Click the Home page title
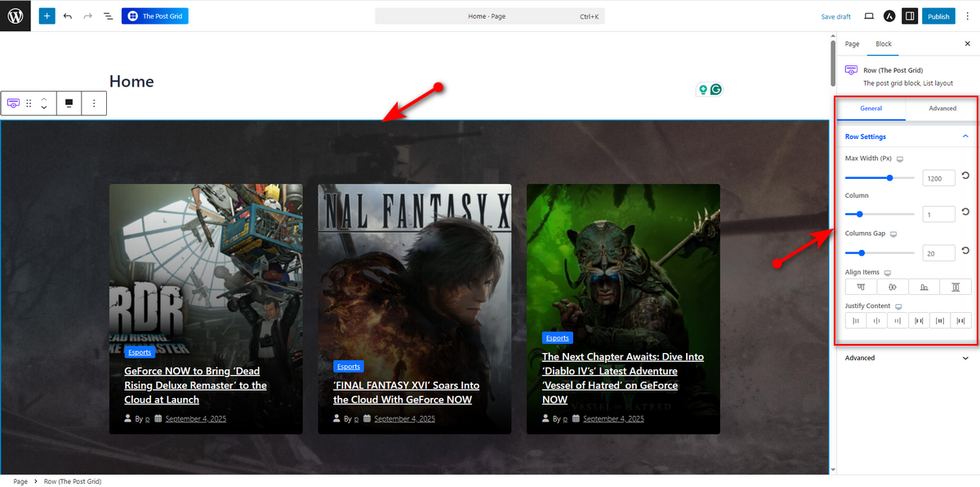The image size is (980, 487). (x=131, y=82)
